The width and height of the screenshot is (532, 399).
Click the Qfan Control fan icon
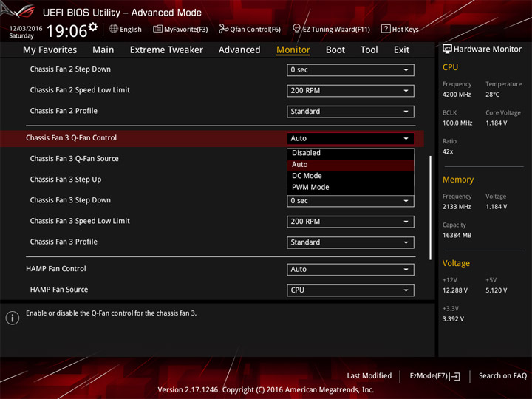coord(223,29)
